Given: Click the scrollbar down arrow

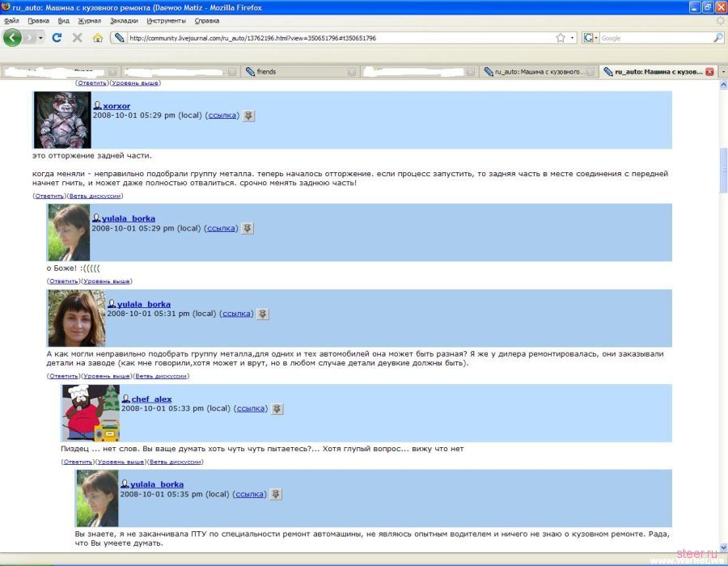Looking at the screenshot, I should point(723,548).
